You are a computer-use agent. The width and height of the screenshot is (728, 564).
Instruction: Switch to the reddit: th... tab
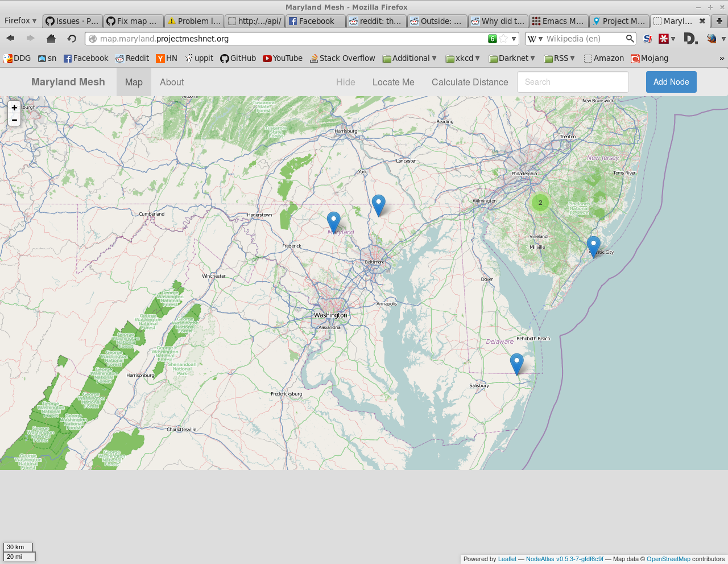click(x=376, y=20)
